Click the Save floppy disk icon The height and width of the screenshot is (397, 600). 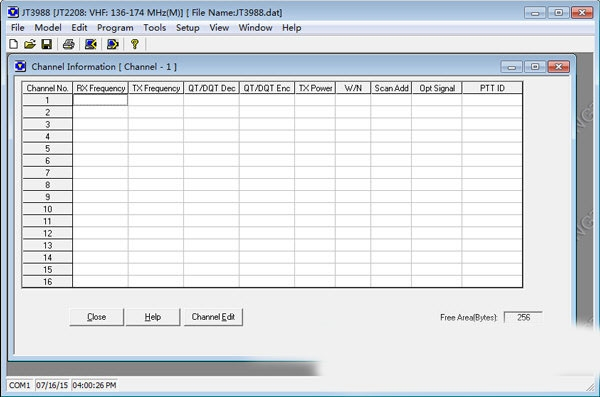[47, 44]
